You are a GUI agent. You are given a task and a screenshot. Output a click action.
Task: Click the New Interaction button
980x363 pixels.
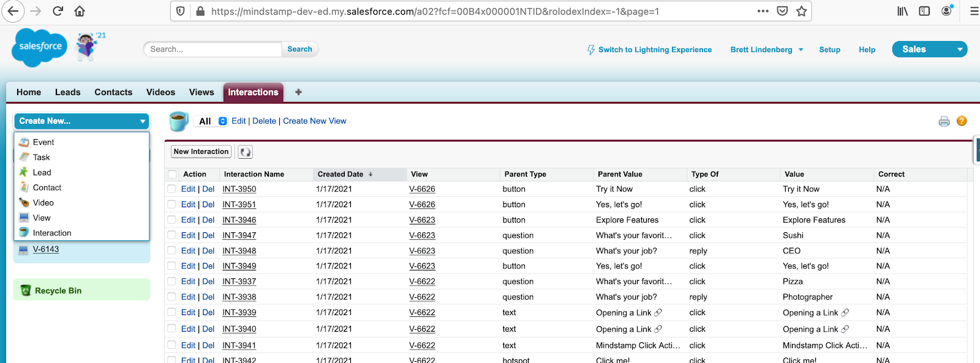pyautogui.click(x=201, y=151)
